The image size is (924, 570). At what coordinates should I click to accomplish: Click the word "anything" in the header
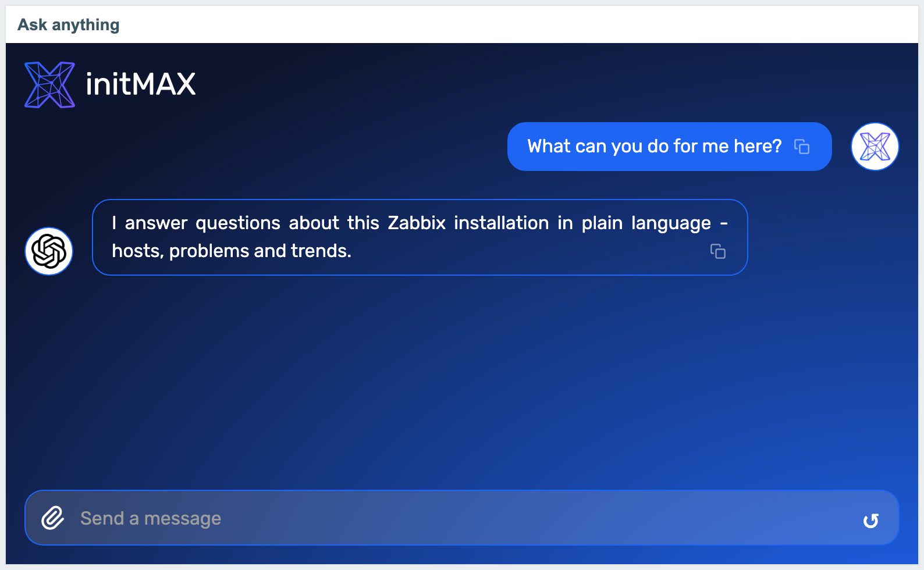tap(86, 26)
